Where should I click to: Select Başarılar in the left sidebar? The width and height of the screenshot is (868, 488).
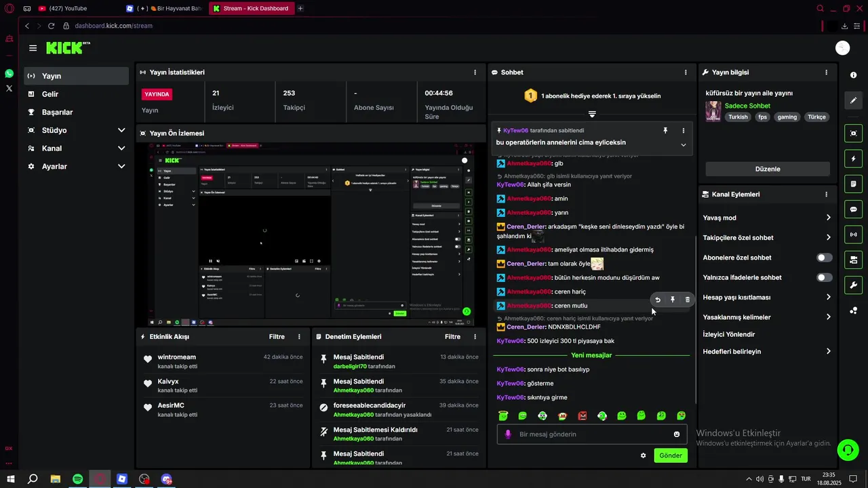click(x=76, y=112)
